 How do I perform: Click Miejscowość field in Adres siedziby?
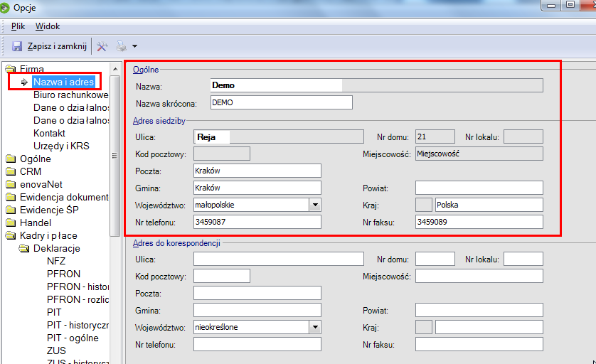click(479, 154)
